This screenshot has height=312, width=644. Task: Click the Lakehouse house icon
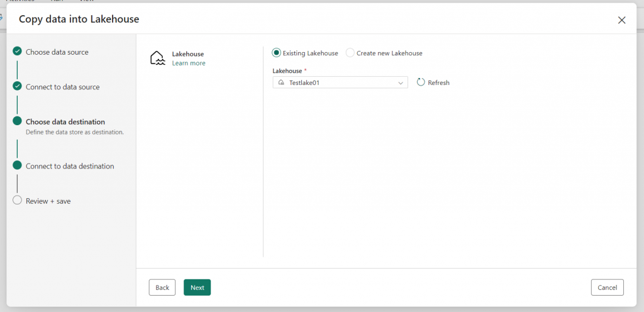[158, 58]
